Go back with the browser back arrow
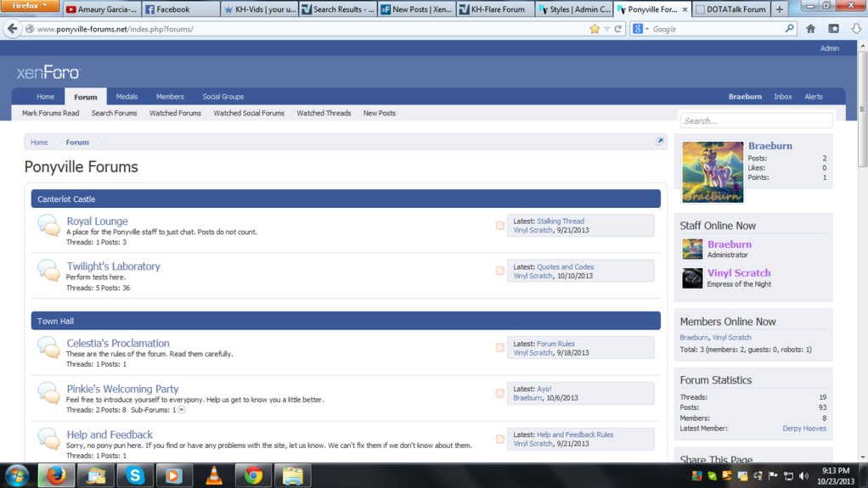 click(x=13, y=29)
